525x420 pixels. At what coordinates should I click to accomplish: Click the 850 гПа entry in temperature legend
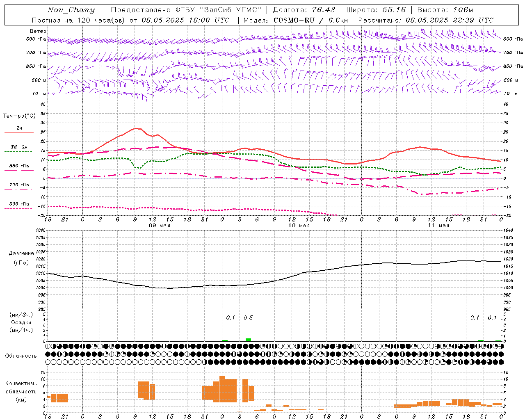click(19, 167)
